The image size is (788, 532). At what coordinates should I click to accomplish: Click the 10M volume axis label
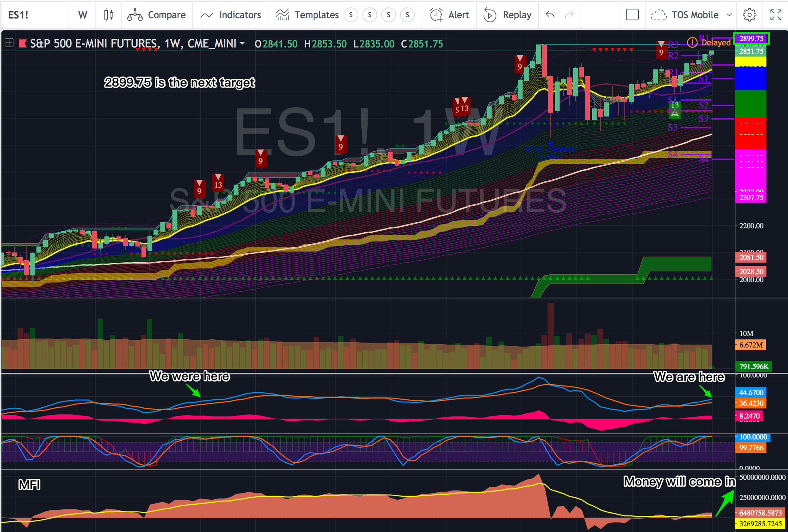click(x=746, y=334)
